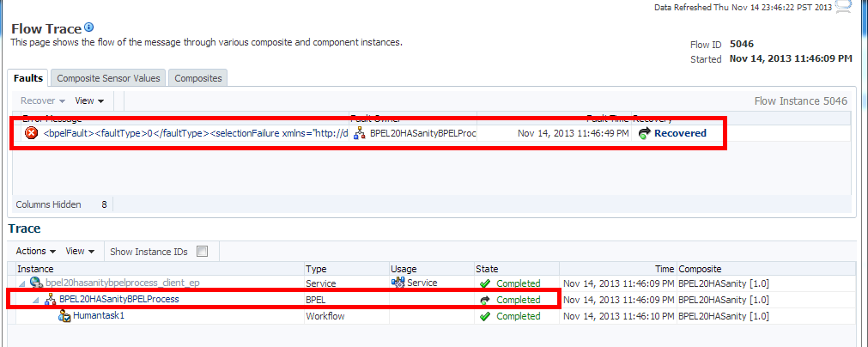Click the Flow Trace info icon
The image size is (868, 347).
[89, 27]
